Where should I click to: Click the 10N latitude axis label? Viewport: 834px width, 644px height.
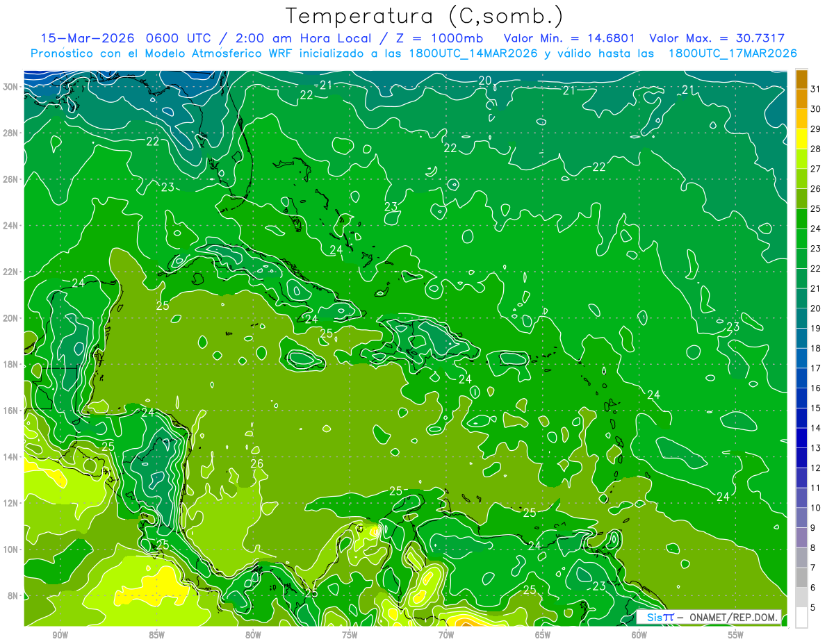tap(10, 550)
